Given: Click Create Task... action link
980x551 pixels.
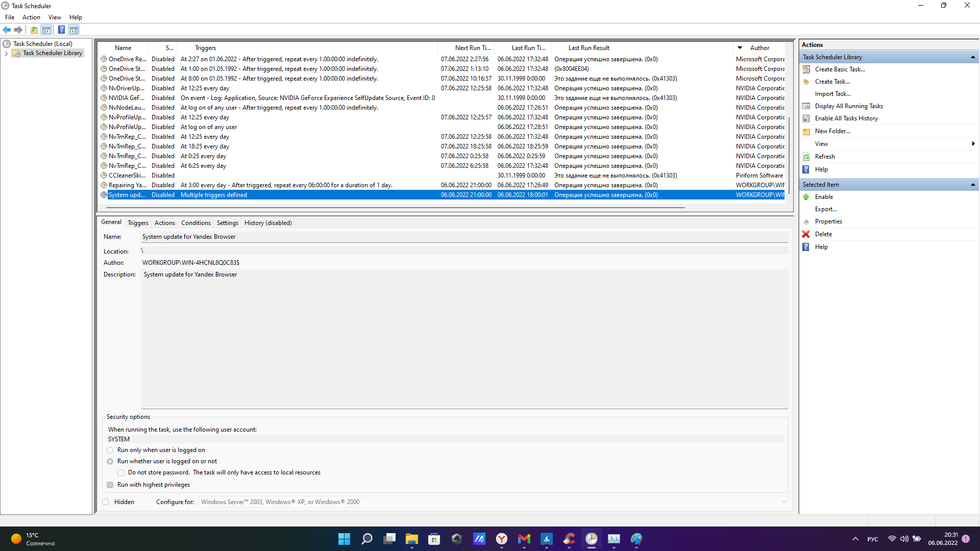Looking at the screenshot, I should 832,82.
